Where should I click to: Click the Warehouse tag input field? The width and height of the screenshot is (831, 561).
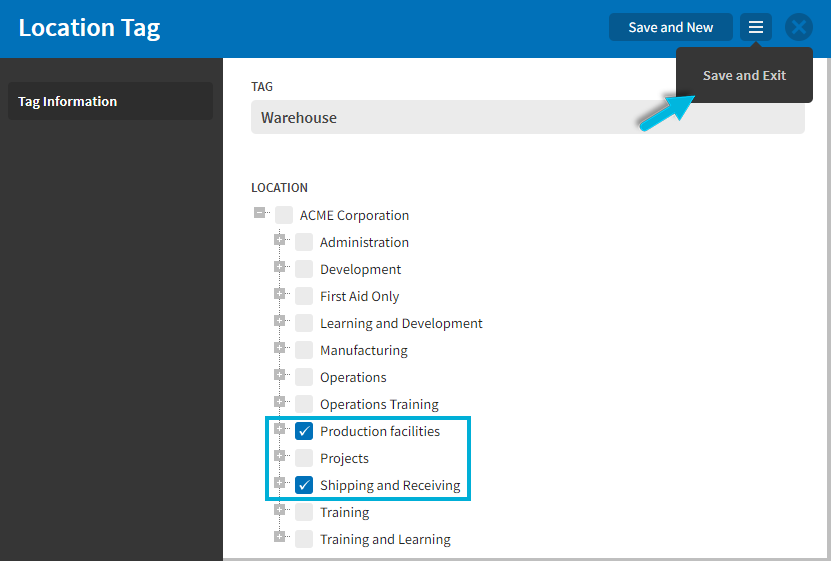click(528, 117)
